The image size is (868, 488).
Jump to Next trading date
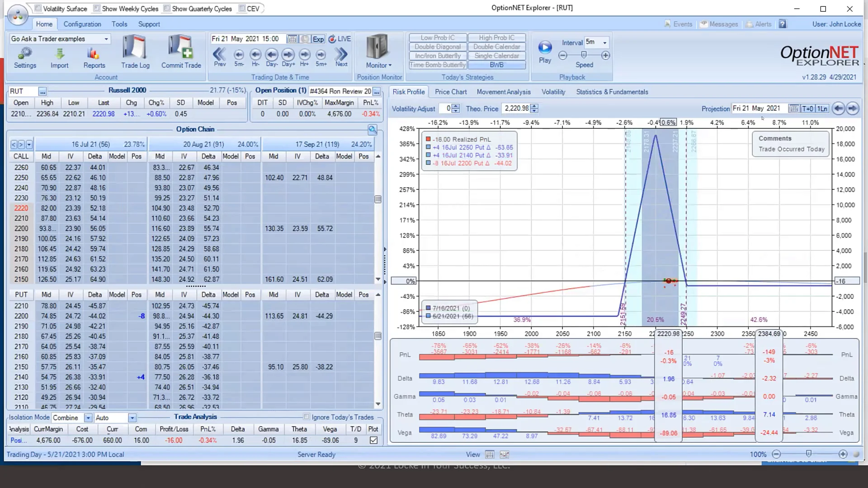[341, 57]
